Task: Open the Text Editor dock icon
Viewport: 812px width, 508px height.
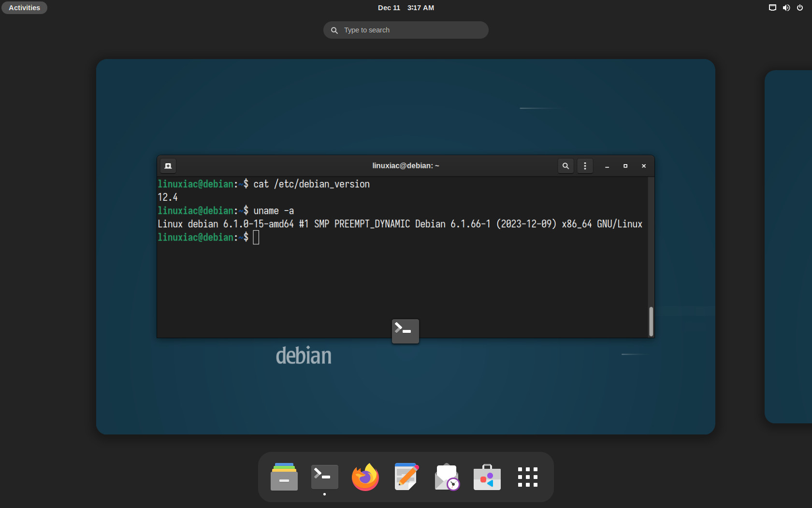Action: (x=406, y=477)
